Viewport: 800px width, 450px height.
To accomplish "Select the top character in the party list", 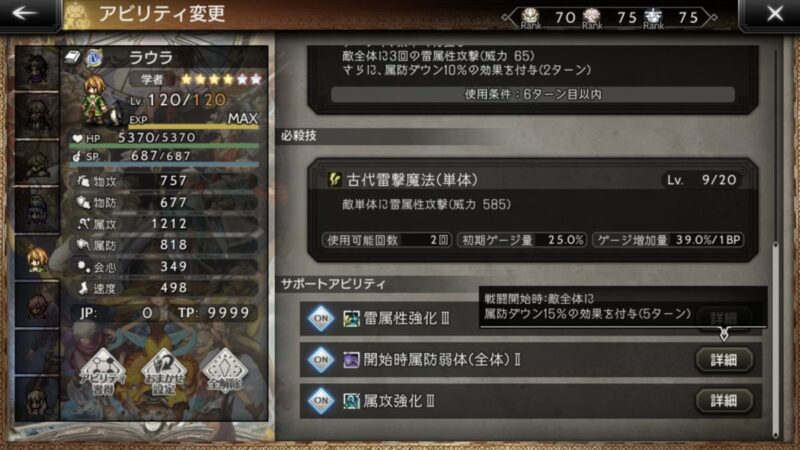I will click(x=37, y=69).
